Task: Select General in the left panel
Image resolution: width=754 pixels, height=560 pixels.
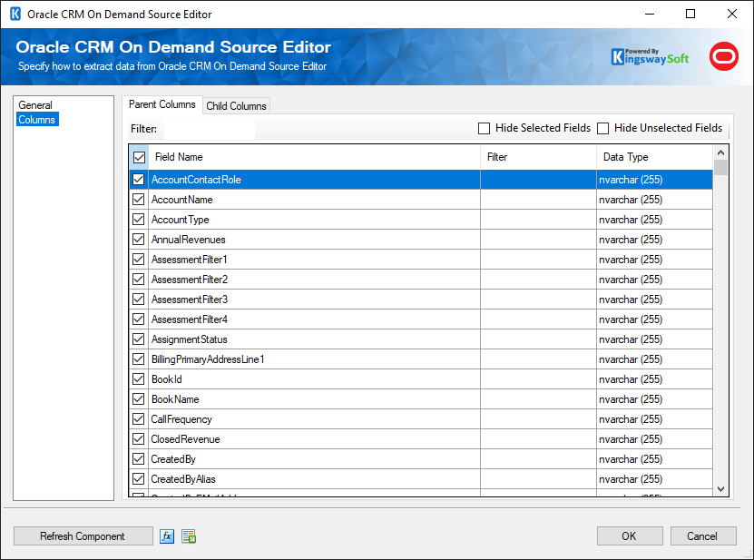Action: 35,105
